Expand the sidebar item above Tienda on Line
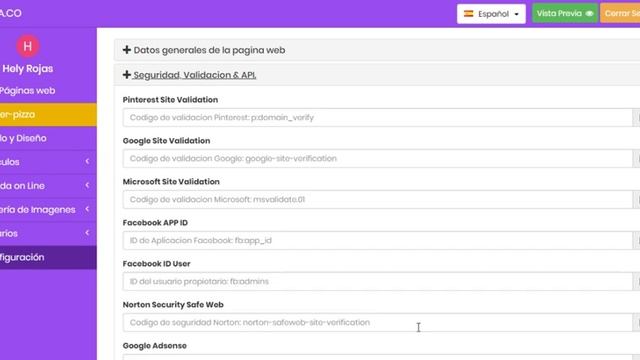The width and height of the screenshot is (640, 360). [48, 162]
